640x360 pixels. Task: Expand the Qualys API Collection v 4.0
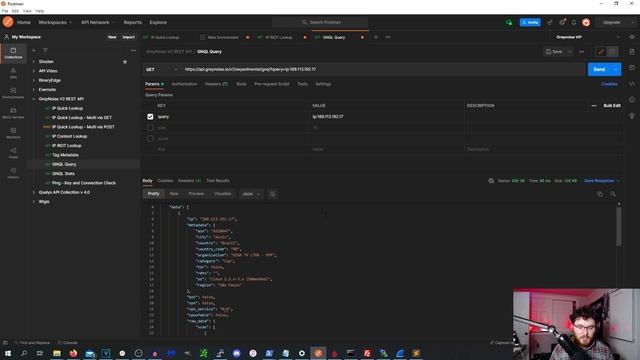[x=34, y=192]
